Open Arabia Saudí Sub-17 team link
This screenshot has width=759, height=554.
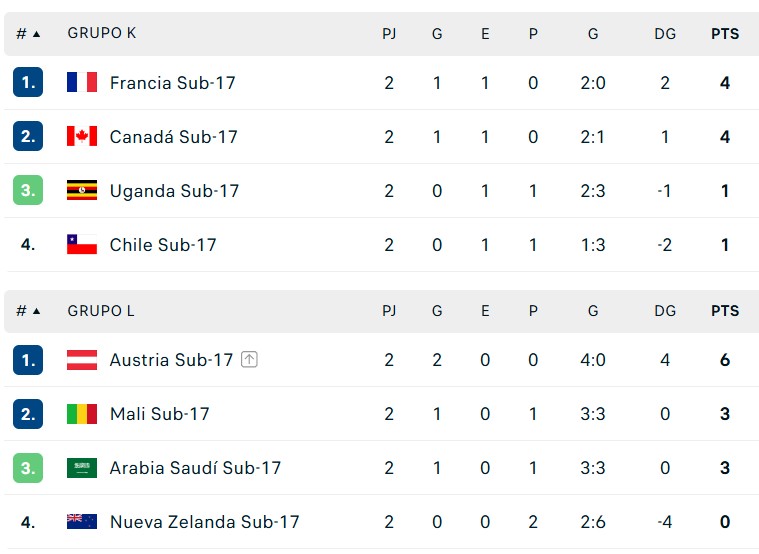click(x=195, y=468)
